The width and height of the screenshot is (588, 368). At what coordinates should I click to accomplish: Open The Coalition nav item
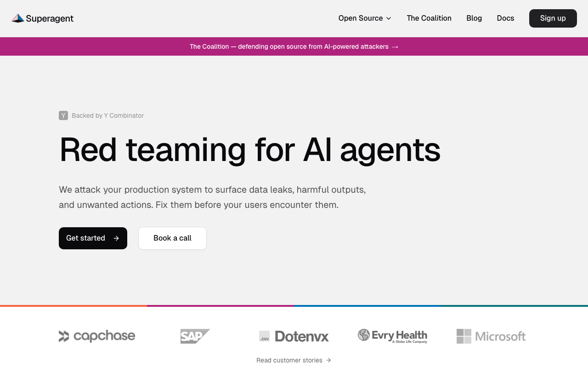pos(429,18)
